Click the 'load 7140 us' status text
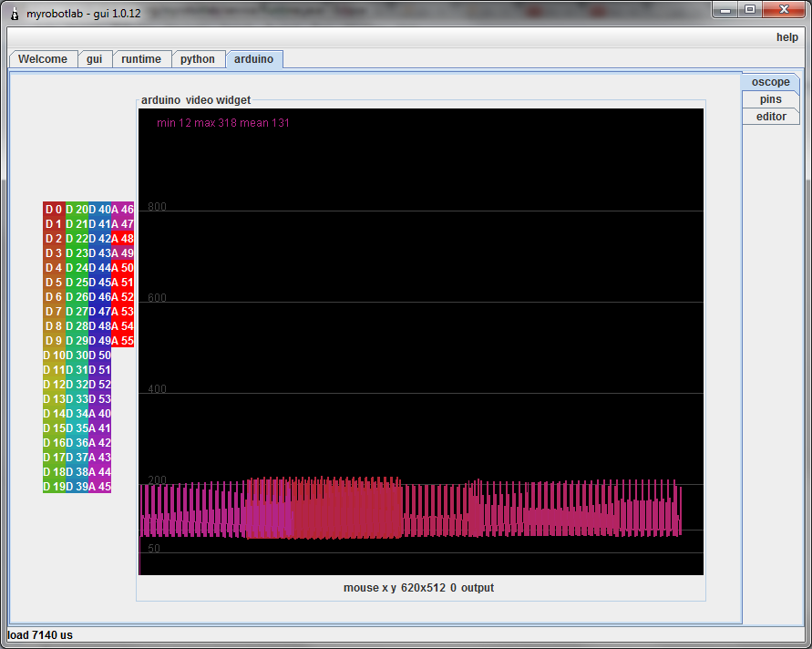812x649 pixels. coord(40,635)
